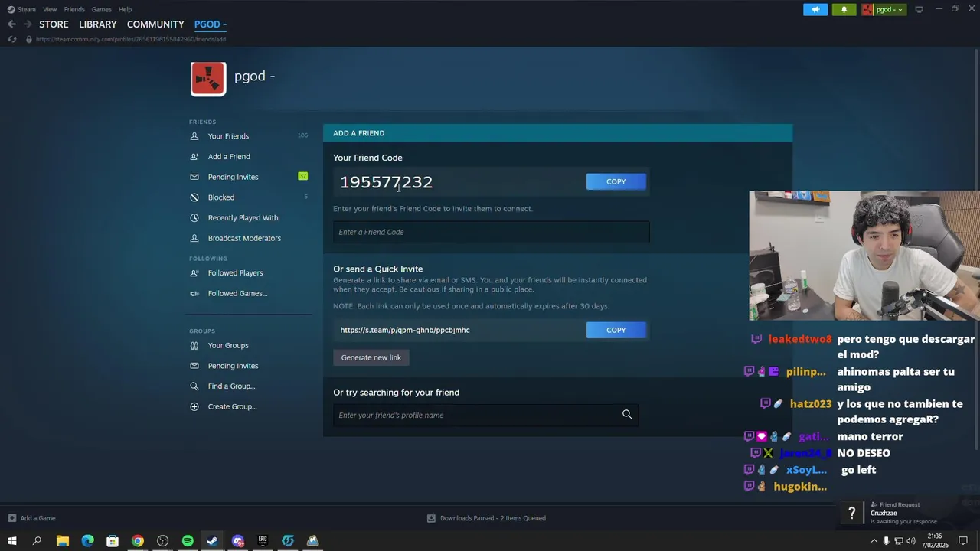980x551 pixels.
Task: Select the s.team quick invite link text
Action: coord(405,330)
